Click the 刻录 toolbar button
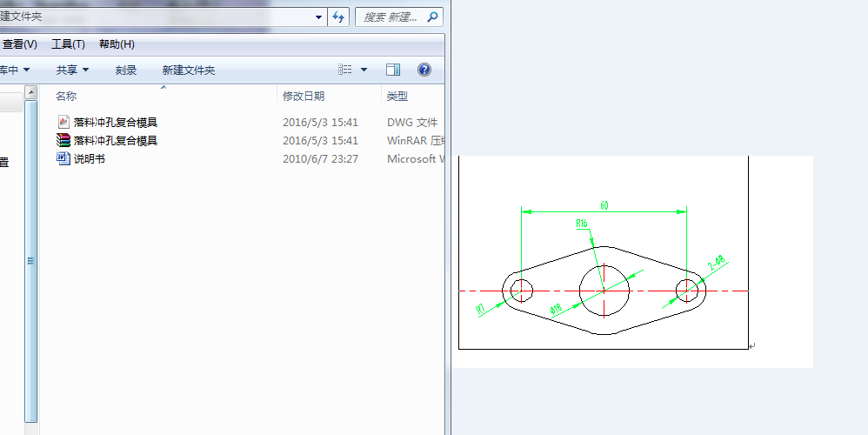This screenshot has height=435, width=868. point(126,70)
